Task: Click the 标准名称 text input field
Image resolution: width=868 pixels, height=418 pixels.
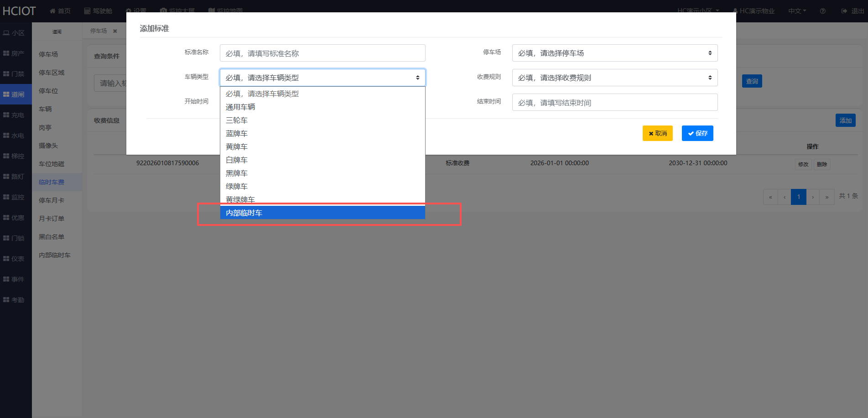Action: tap(322, 53)
